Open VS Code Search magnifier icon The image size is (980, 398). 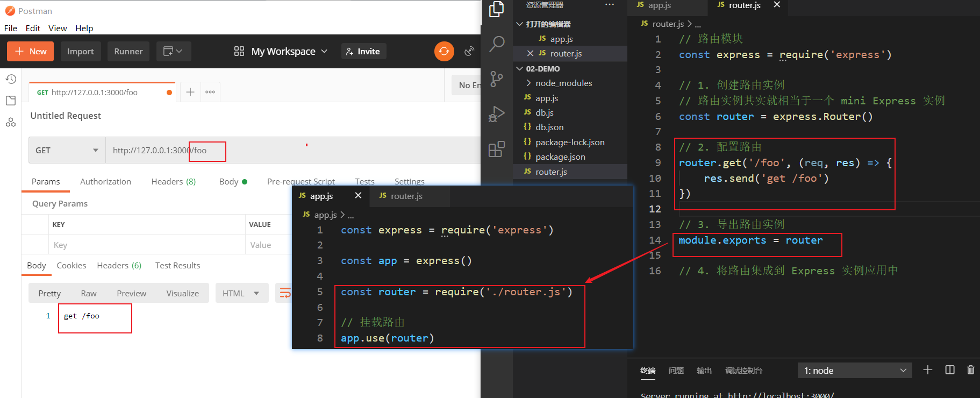tap(497, 44)
